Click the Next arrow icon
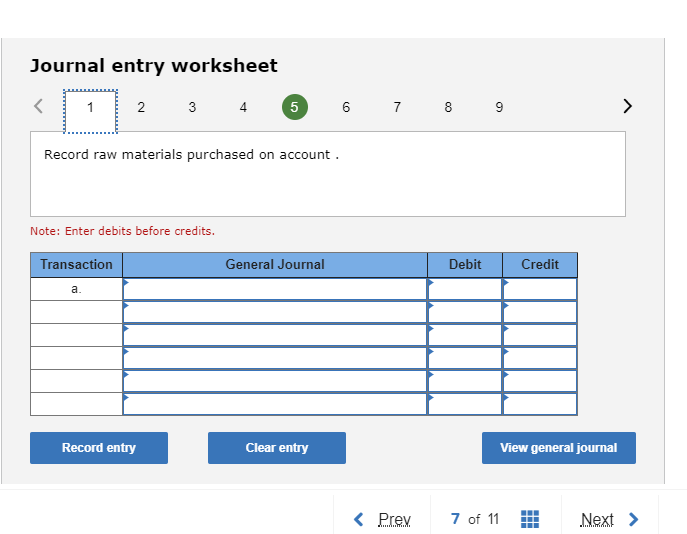The image size is (687, 534). 633,520
